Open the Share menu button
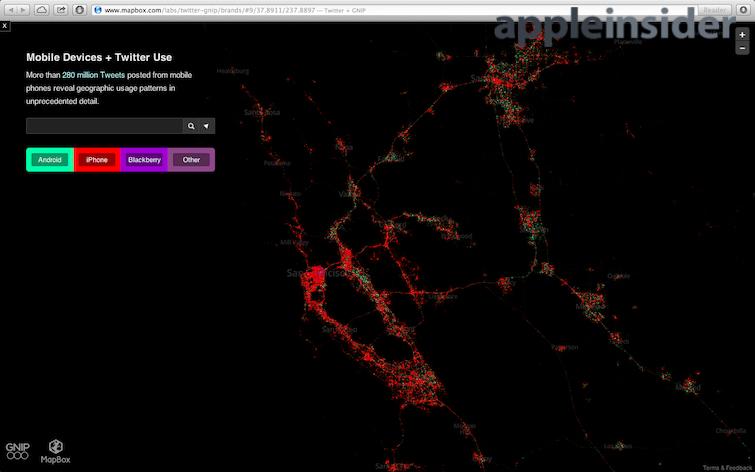 [x=61, y=10]
